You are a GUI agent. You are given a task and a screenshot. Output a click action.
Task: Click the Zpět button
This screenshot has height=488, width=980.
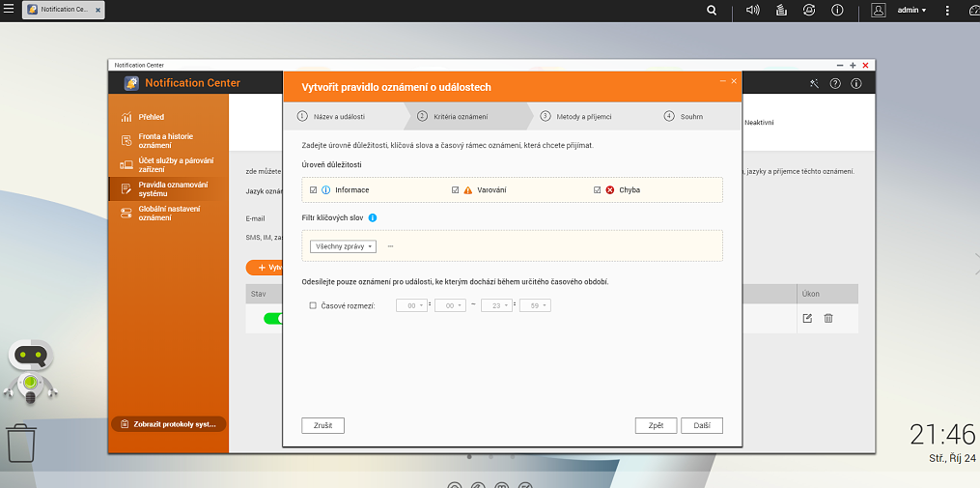pyautogui.click(x=657, y=425)
